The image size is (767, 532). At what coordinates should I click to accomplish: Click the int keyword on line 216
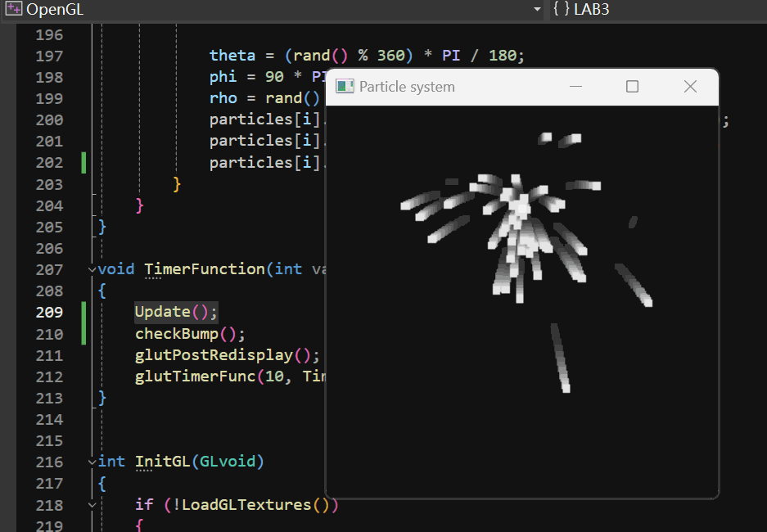pyautogui.click(x=111, y=462)
